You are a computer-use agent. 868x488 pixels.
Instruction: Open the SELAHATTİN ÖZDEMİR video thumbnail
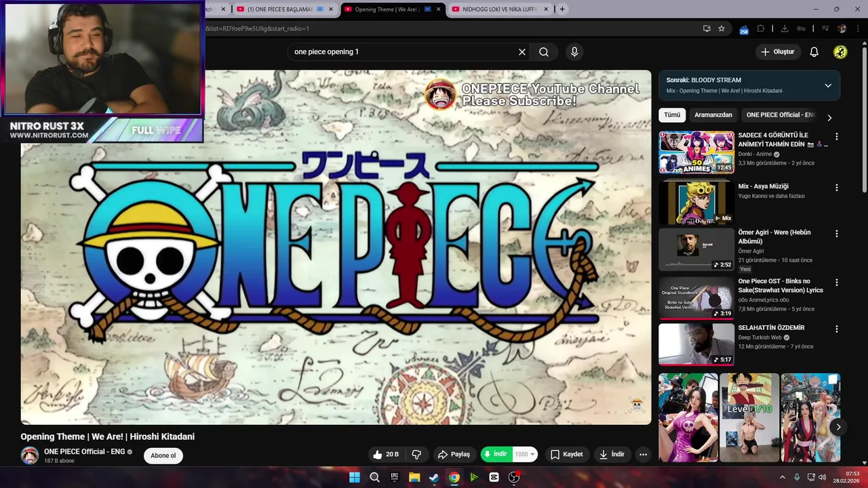click(x=696, y=344)
